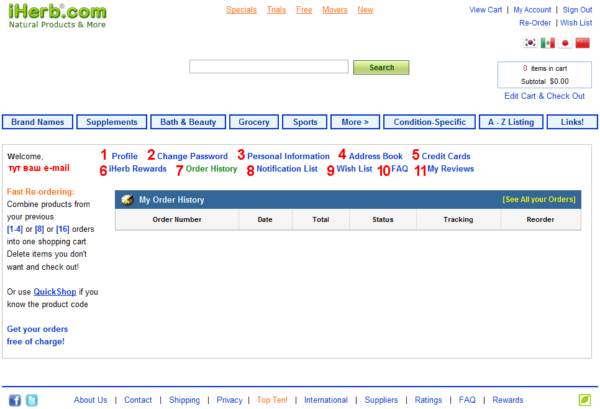Click the Order Number column header

click(177, 220)
